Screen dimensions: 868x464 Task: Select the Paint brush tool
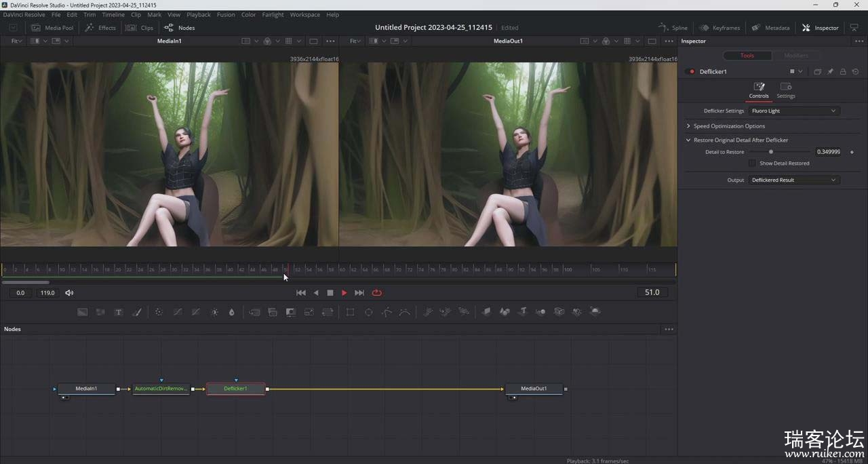(x=136, y=312)
